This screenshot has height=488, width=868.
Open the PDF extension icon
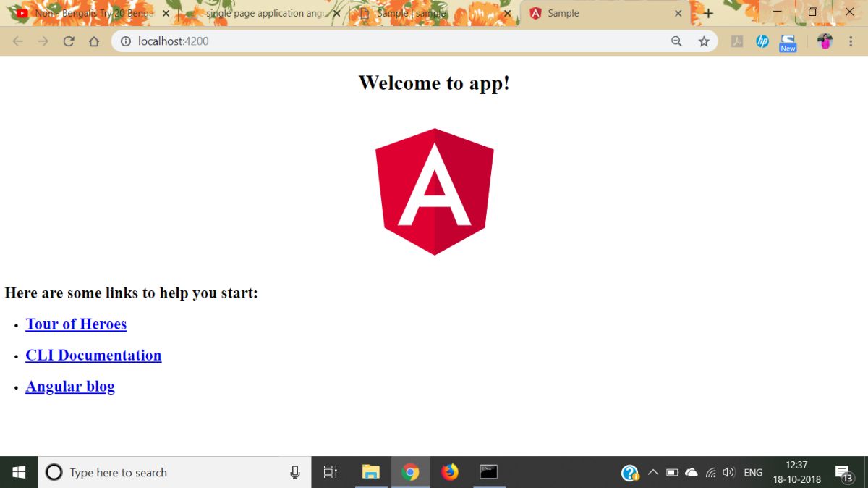[x=737, y=41]
